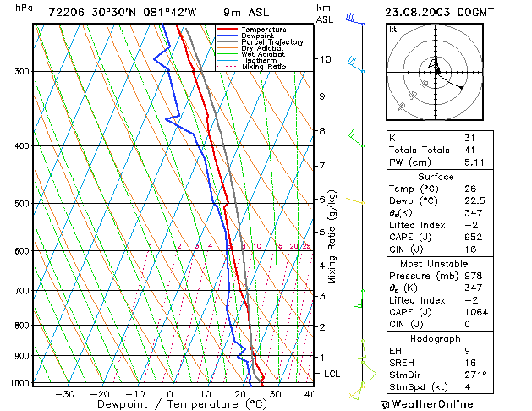
Task: Click the 40 temperature axis tick
Action: click(310, 394)
